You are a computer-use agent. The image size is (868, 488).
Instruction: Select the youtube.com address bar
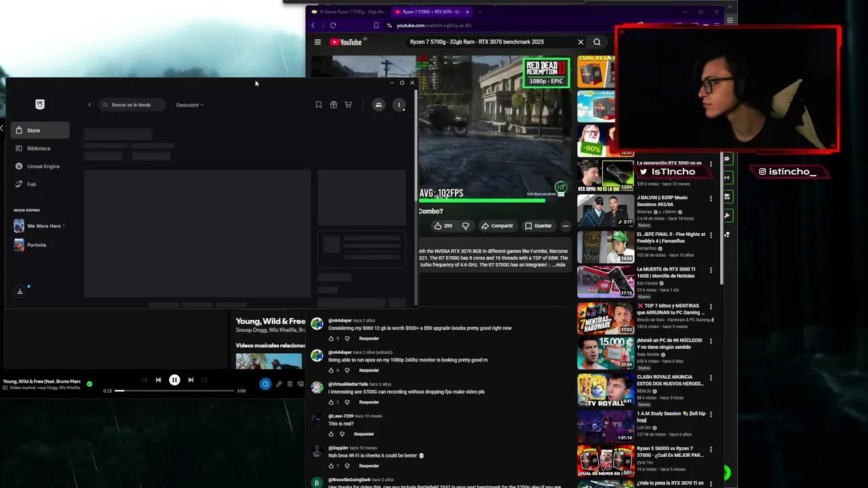pos(433,25)
